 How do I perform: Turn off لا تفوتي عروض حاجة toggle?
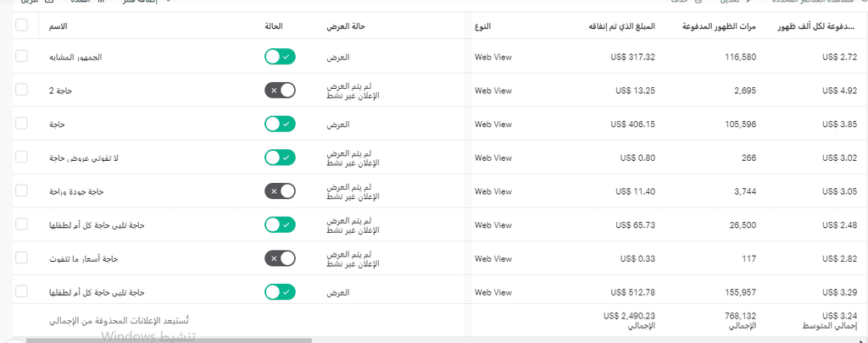[280, 158]
